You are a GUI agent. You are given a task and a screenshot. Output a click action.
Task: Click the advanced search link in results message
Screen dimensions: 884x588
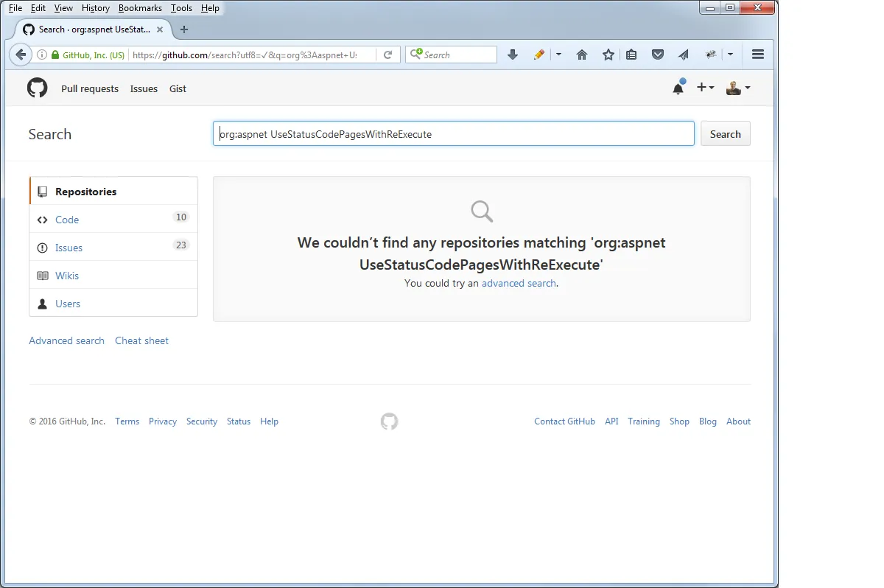tap(519, 283)
